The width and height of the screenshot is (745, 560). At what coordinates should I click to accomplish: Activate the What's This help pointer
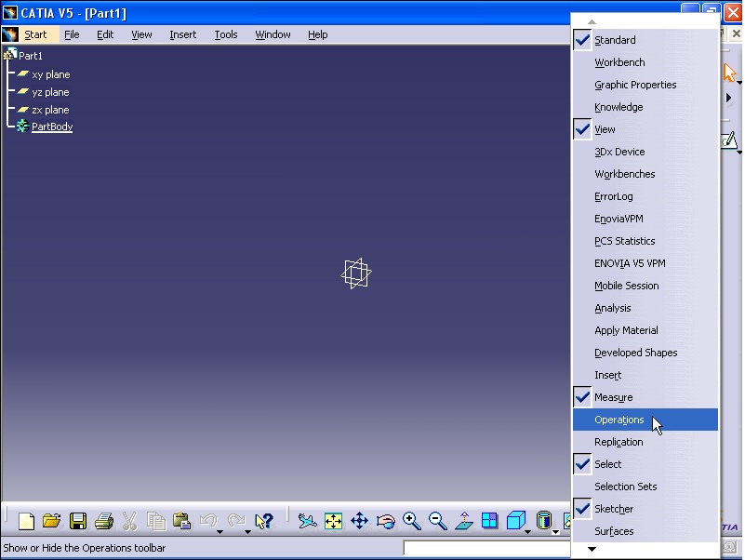pyautogui.click(x=264, y=521)
